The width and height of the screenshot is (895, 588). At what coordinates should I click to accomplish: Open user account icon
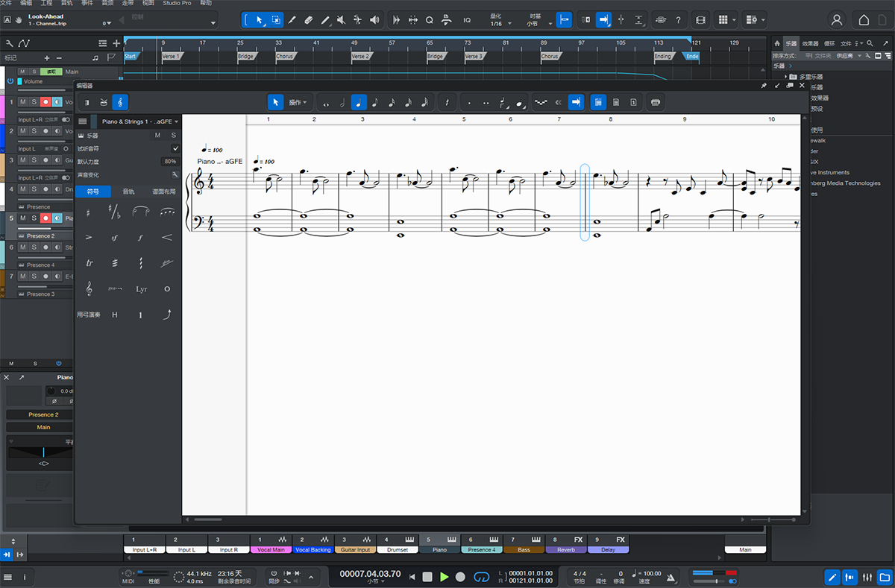tap(838, 20)
